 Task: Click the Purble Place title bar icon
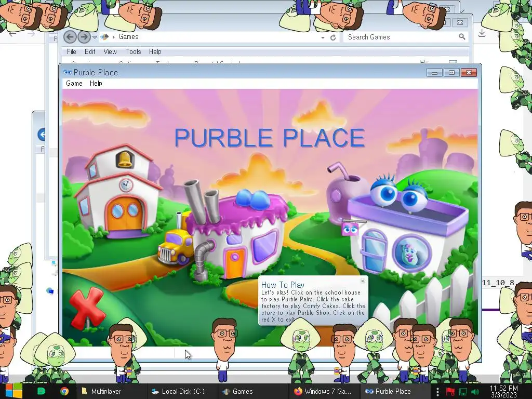(67, 72)
